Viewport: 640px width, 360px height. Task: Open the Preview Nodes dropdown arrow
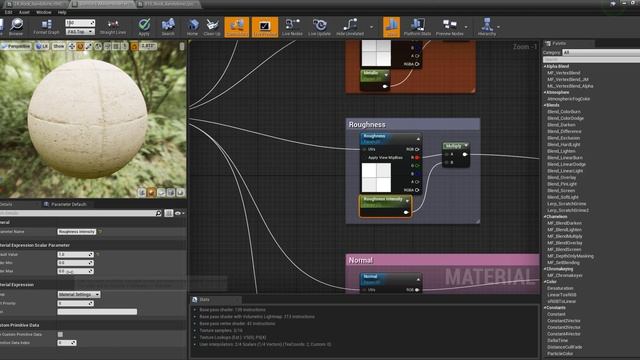click(x=466, y=27)
